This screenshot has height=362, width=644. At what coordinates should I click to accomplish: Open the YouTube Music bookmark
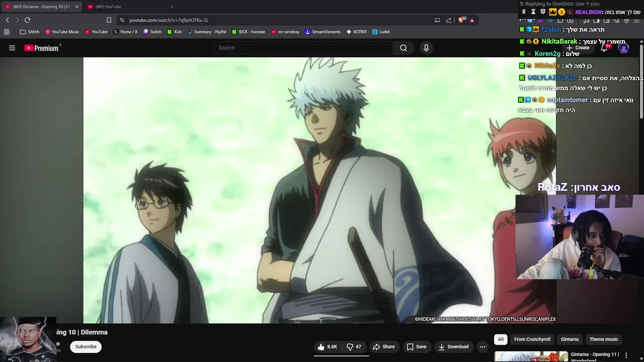coord(62,32)
